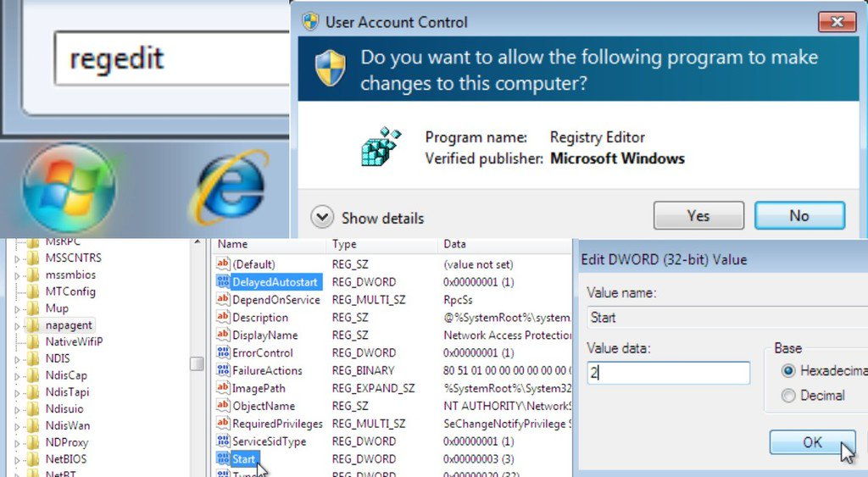
Task: Click the Start value DWORD icon
Action: tap(223, 458)
